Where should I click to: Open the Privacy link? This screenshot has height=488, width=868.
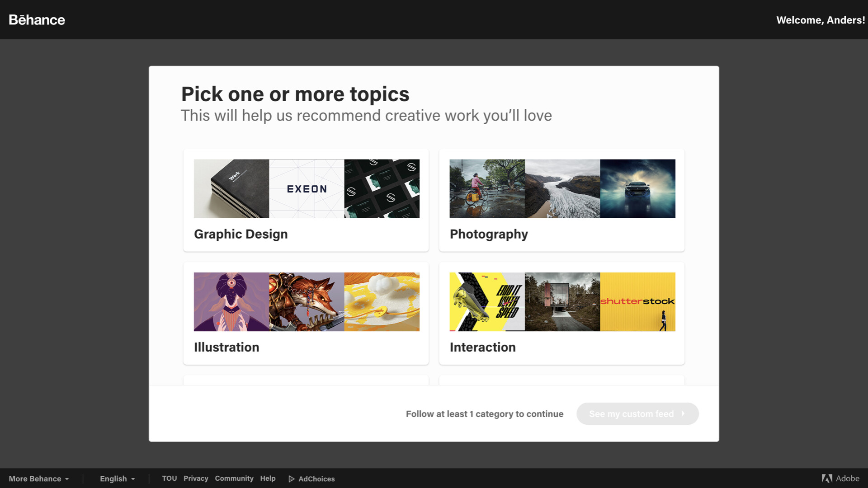[196, 479]
